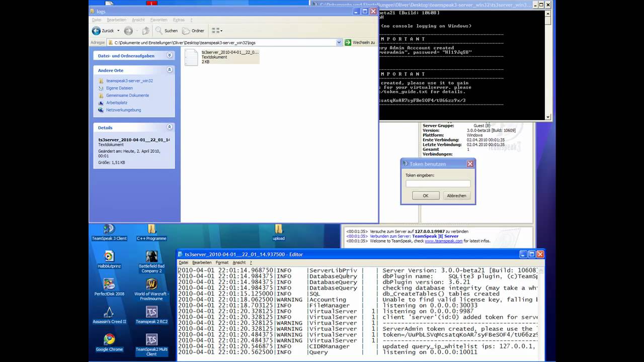Image resolution: width=644 pixels, height=362 pixels.
Task: Open Arbeitsplatz from Andere Orte
Action: click(x=116, y=103)
